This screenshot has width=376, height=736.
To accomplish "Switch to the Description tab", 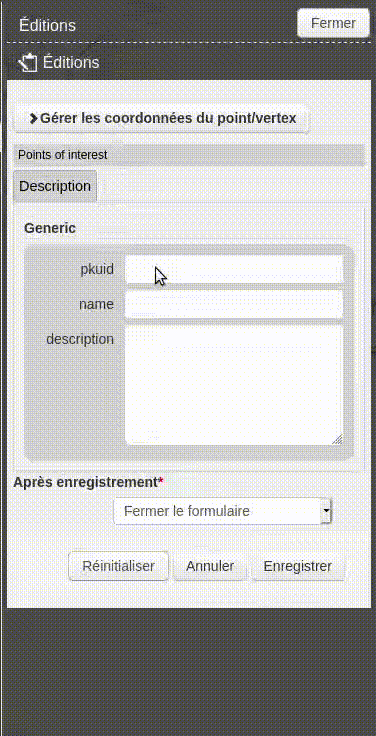I will click(x=55, y=186).
